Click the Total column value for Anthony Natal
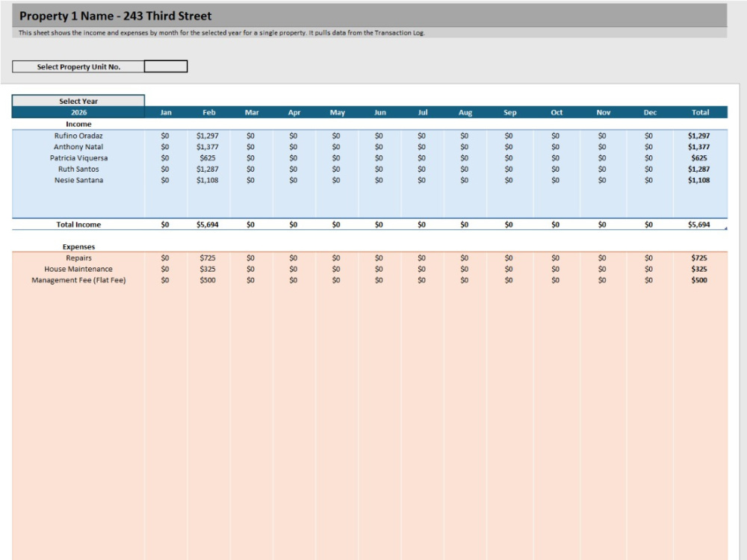This screenshot has width=747, height=560. click(x=699, y=146)
